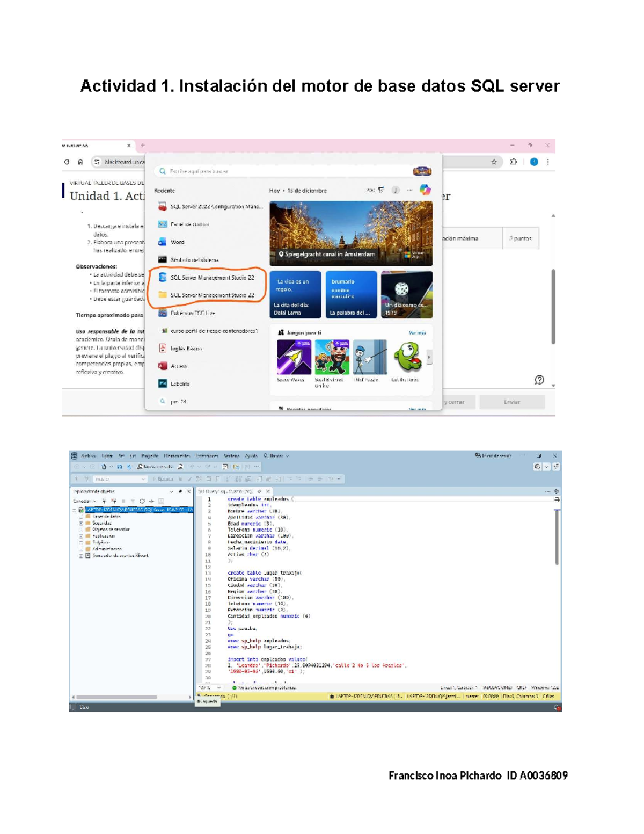The image size is (644, 834).
Task: Open SQL Server Management Studio 22 app result
Action: 207,278
